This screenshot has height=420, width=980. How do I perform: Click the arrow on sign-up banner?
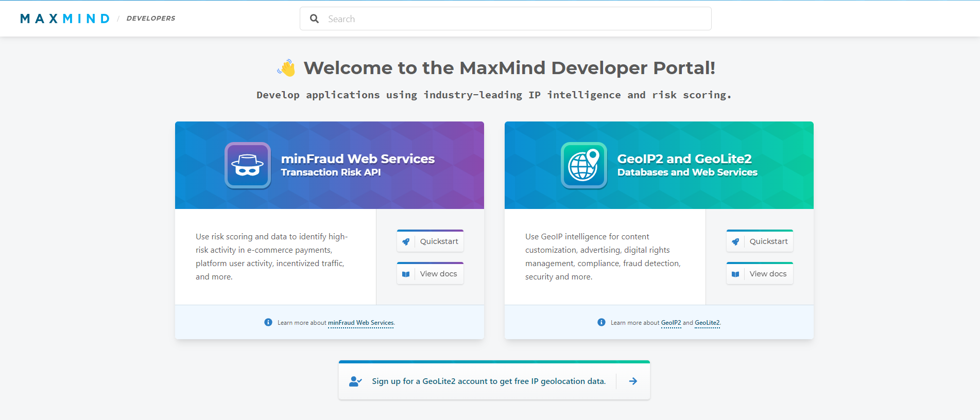pyautogui.click(x=633, y=381)
